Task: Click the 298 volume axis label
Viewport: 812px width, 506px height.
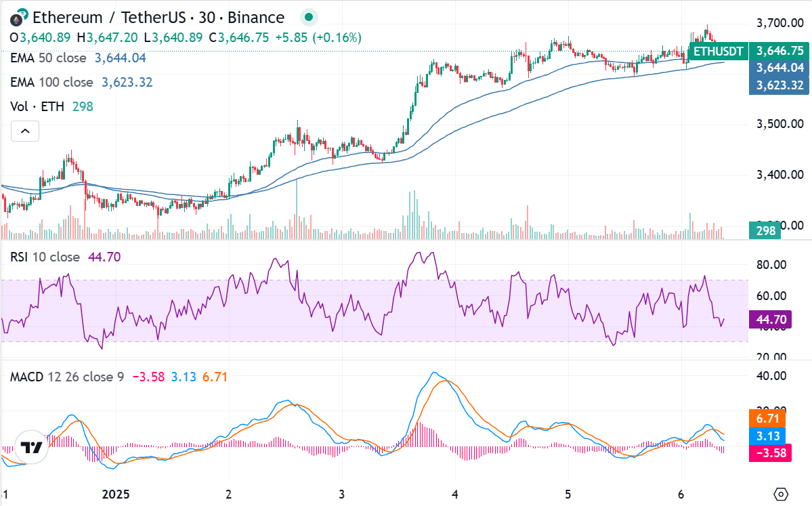Action: pyautogui.click(x=765, y=230)
